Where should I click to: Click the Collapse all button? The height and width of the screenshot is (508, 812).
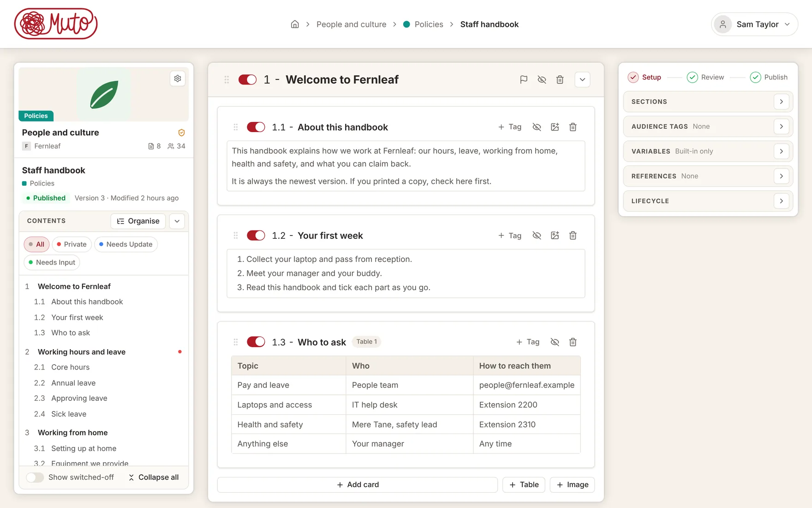pos(154,478)
